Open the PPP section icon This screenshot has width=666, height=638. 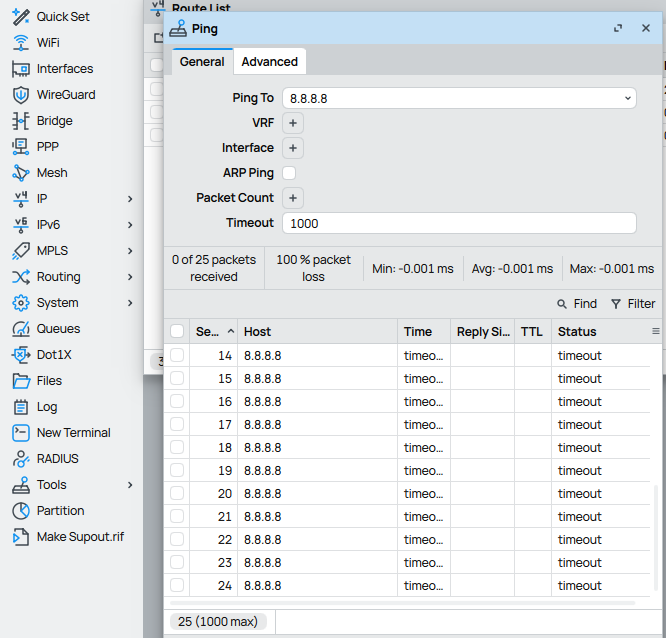(21, 147)
